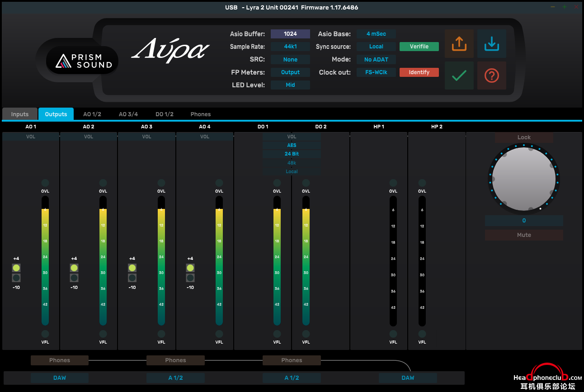Set AO 2 level to +4

coord(74,268)
